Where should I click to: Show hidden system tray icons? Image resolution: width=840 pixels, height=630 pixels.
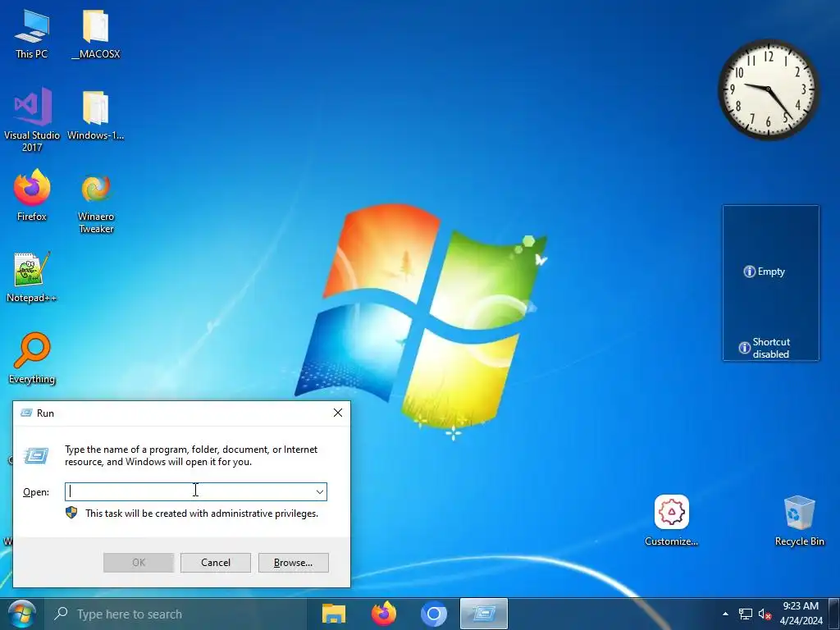[725, 614]
